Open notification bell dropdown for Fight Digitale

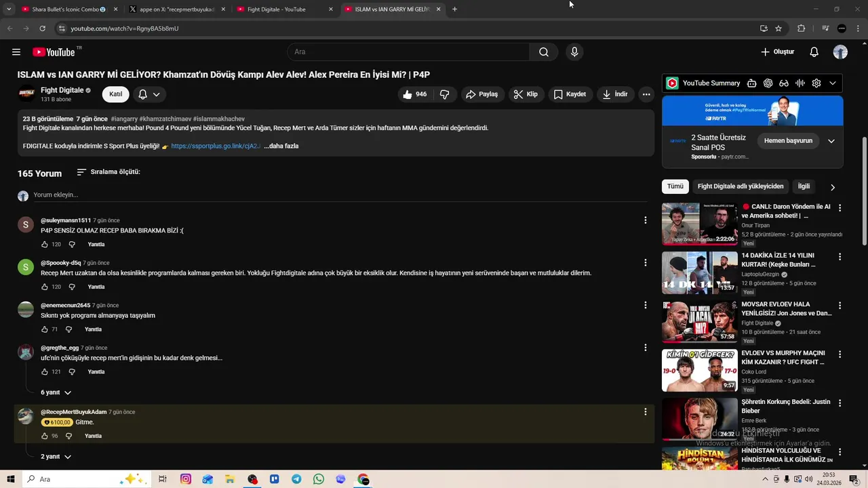[149, 94]
